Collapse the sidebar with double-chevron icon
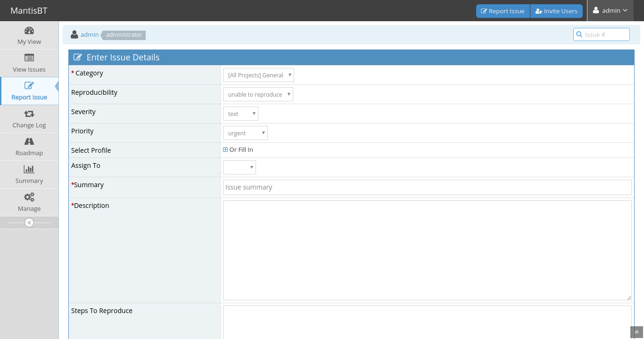This screenshot has height=339, width=644. [29, 223]
